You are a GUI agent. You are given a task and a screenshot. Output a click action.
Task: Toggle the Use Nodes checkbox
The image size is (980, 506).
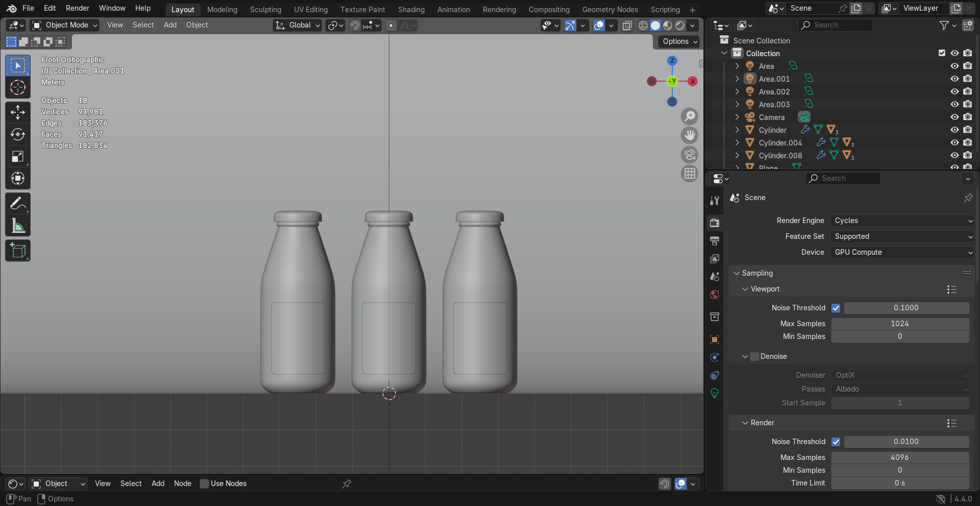tap(204, 484)
